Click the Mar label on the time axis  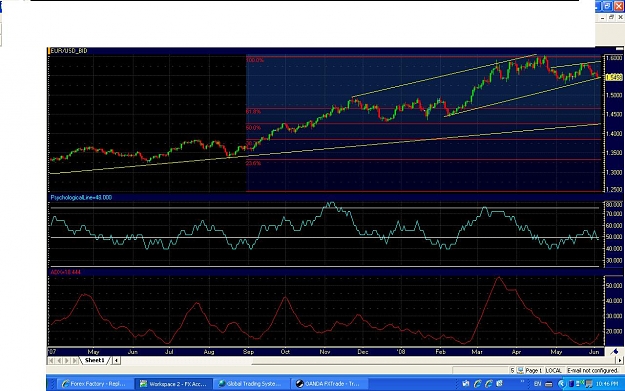click(477, 352)
